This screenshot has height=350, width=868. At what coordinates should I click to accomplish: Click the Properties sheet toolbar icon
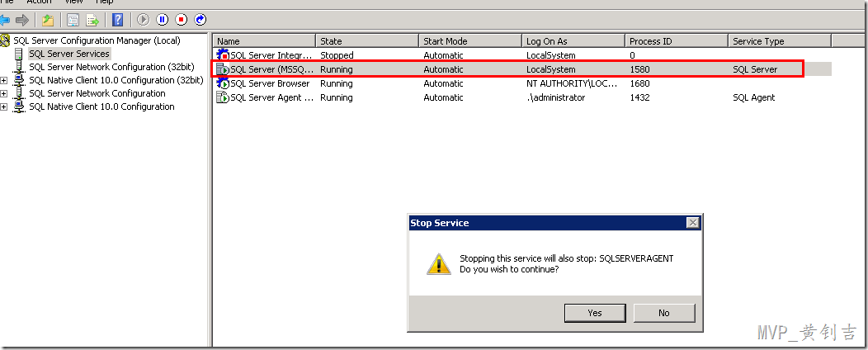pos(73,21)
